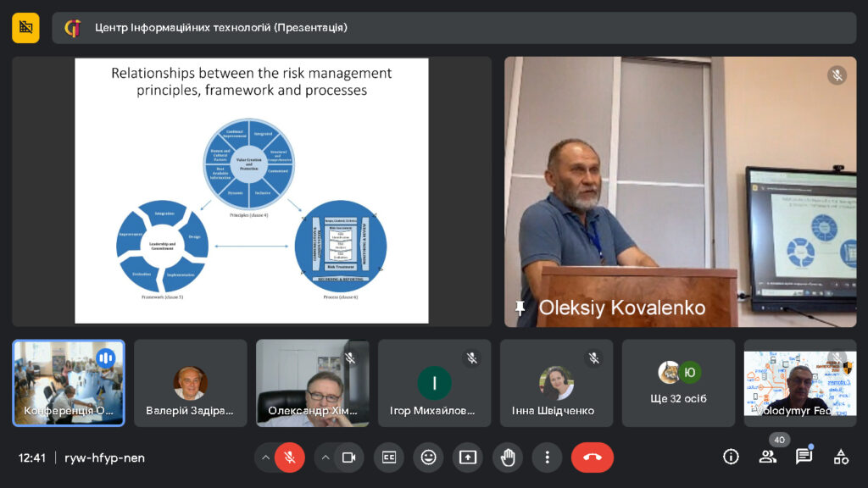
Task: Open the chat messages panel
Action: click(804, 457)
